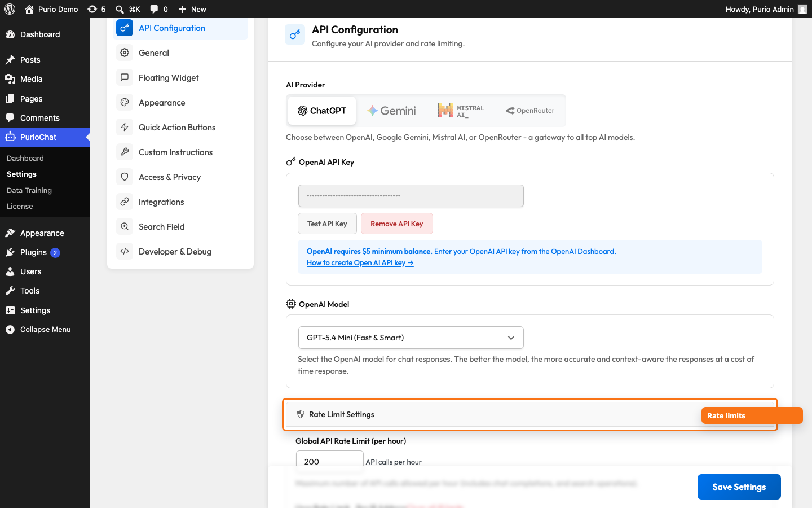Click the Rate Limit Settings shield icon
Viewport: 812px width, 508px height.
click(x=301, y=414)
